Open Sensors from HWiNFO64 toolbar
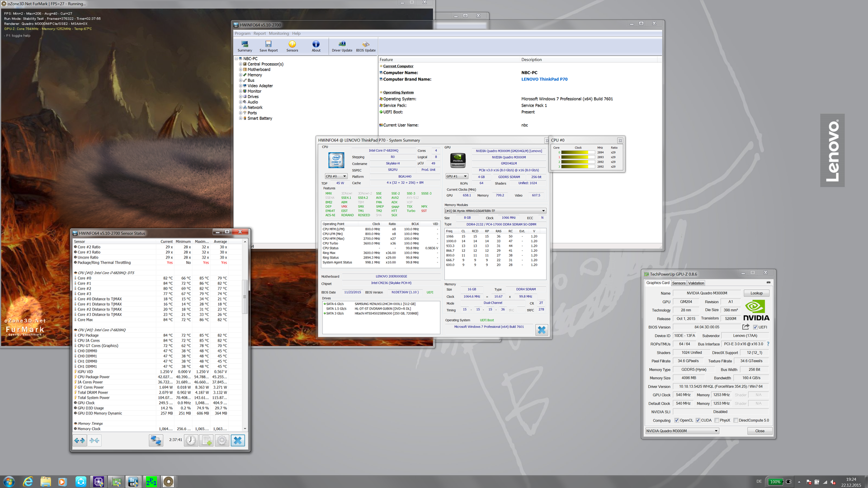Viewport: 868px width, 488px height. (x=292, y=46)
